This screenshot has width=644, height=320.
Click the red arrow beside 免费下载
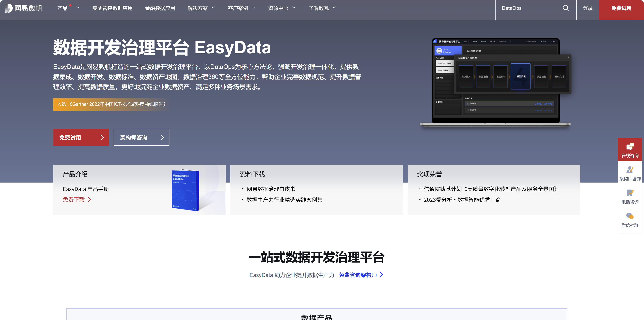click(90, 199)
